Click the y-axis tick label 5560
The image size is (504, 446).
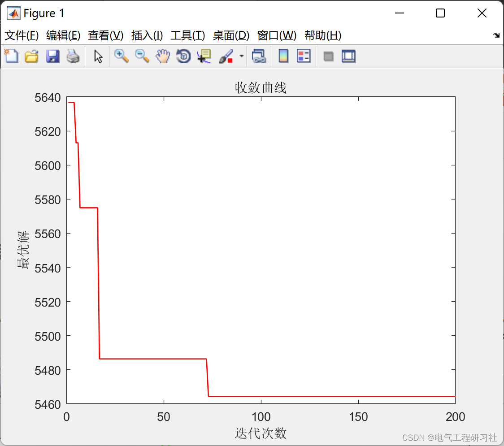tap(48, 234)
